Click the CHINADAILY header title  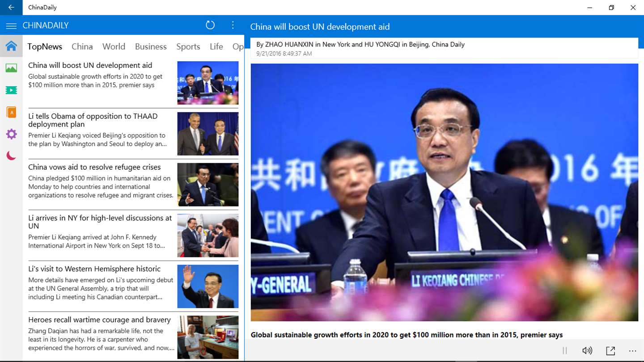tap(46, 25)
